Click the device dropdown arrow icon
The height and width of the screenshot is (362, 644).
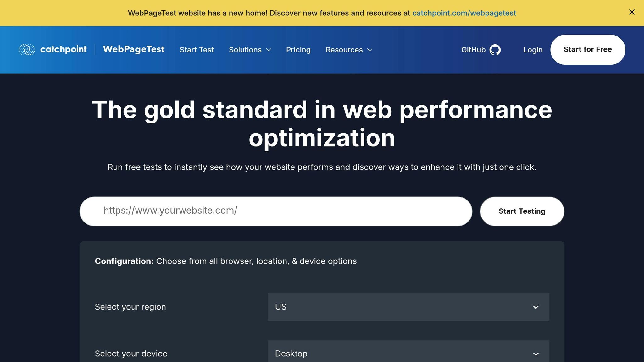point(536,353)
